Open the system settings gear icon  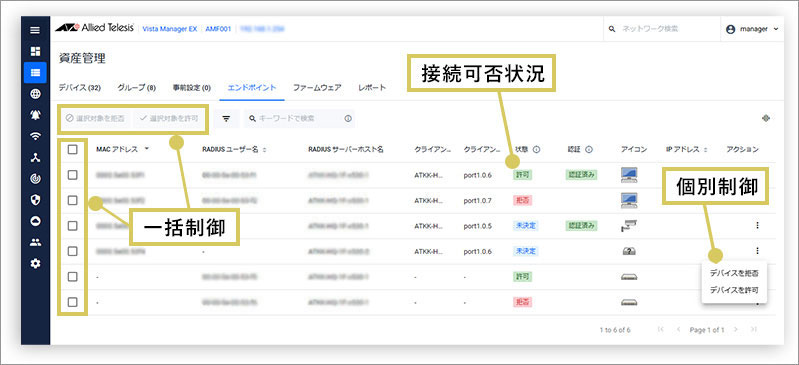click(x=35, y=264)
